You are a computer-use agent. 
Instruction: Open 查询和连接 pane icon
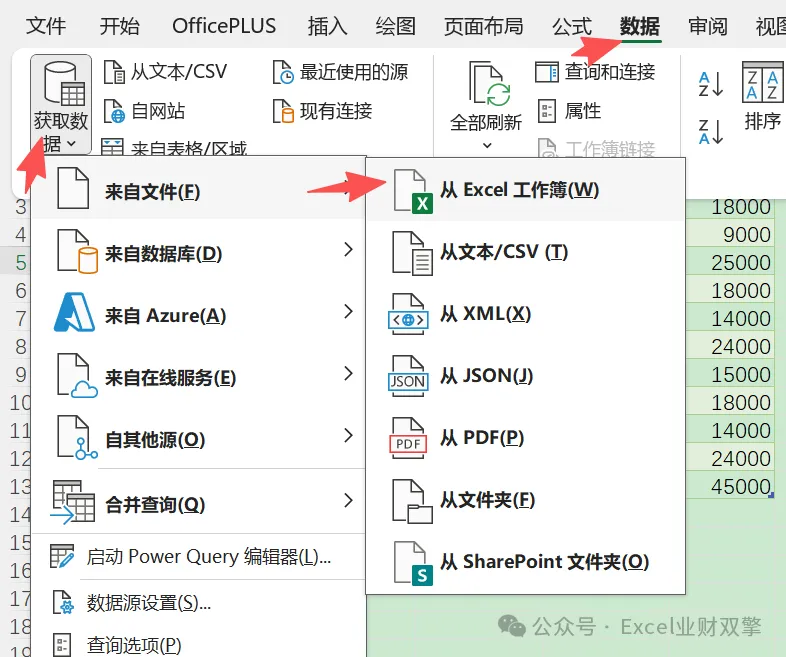pos(546,72)
